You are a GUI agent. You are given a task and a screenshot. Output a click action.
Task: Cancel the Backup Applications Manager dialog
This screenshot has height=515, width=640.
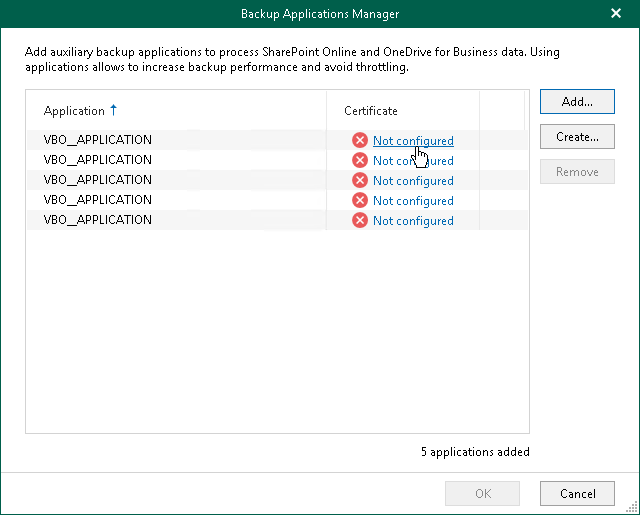click(577, 494)
